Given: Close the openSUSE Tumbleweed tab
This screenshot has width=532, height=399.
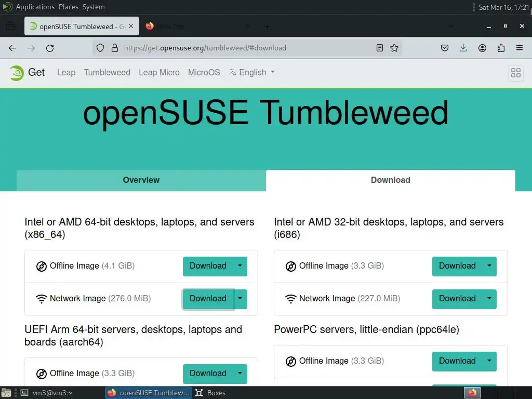Looking at the screenshot, I should coord(131,26).
